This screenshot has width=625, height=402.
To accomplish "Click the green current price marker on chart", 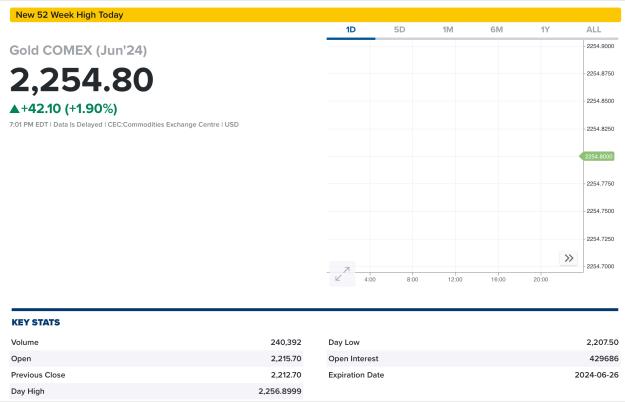I will point(597,156).
